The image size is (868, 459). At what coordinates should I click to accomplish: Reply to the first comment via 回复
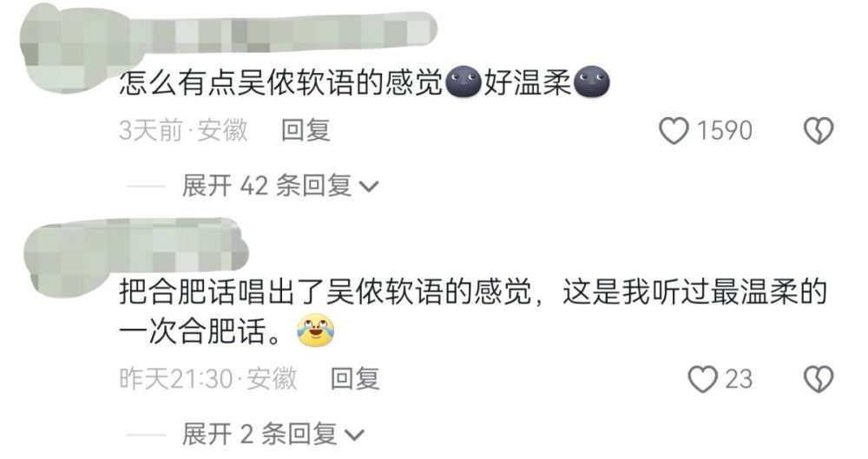click(306, 131)
